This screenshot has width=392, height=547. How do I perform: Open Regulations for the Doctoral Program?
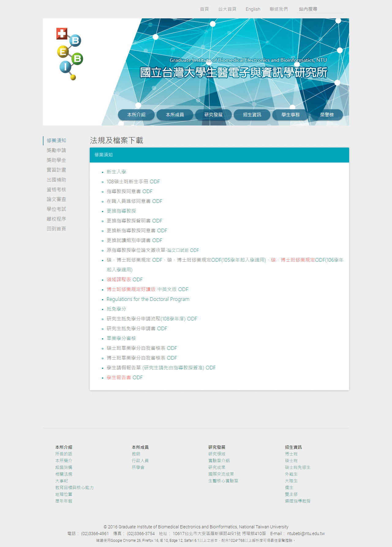(148, 299)
